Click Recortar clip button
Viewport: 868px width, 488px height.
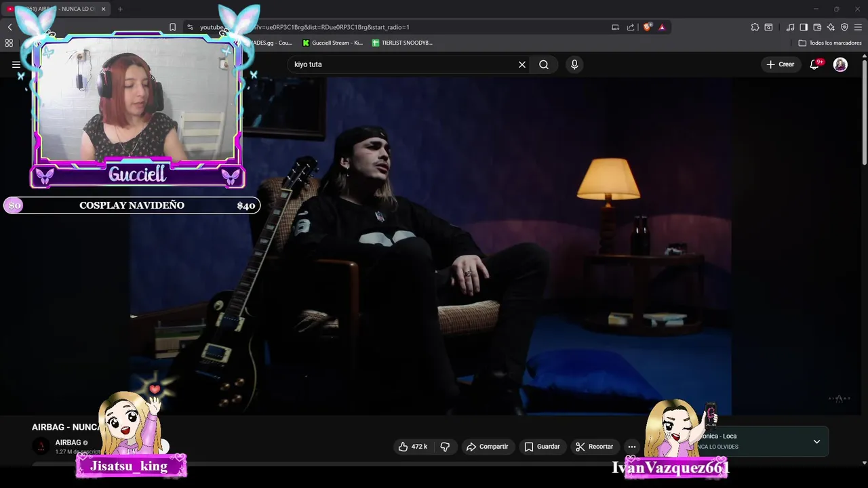[x=594, y=447]
